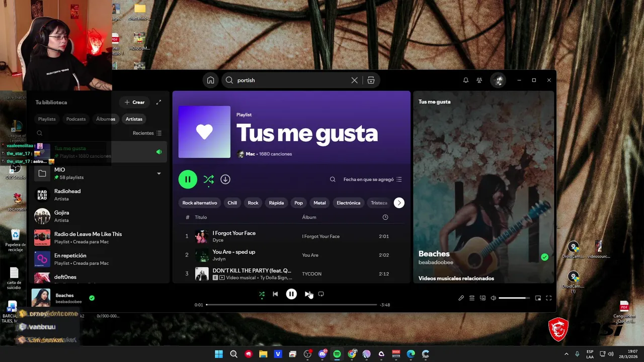
Task: Show hidden system tray icons
Action: [567, 354]
